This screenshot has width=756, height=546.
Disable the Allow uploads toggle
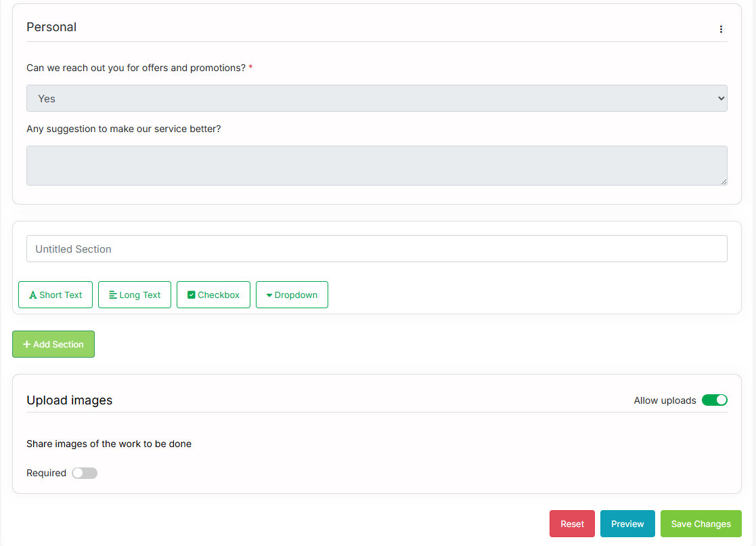coord(715,400)
